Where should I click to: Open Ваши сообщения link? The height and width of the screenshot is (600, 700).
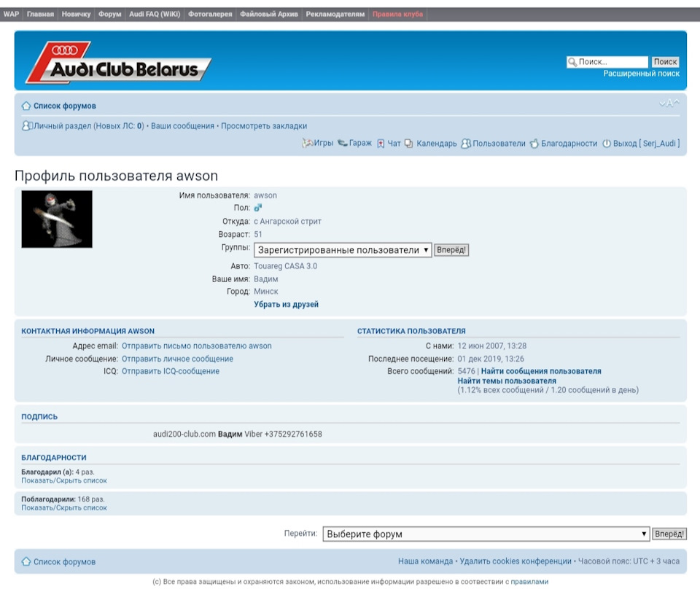(x=182, y=126)
